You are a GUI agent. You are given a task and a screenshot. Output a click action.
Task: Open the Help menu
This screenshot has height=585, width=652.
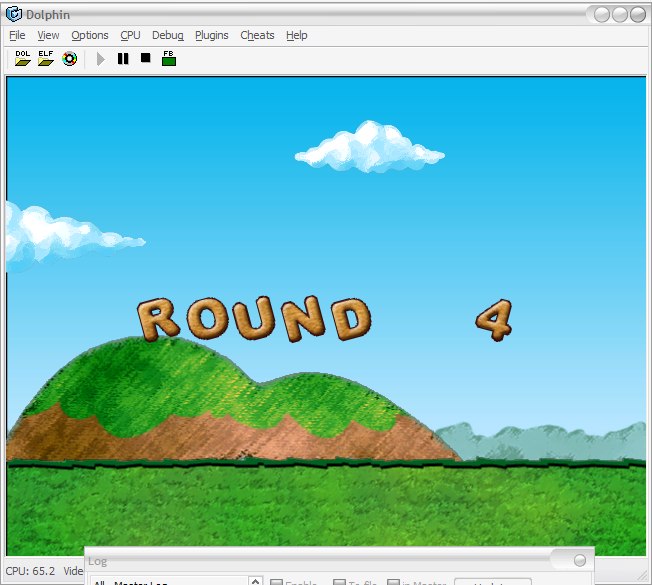pos(296,35)
